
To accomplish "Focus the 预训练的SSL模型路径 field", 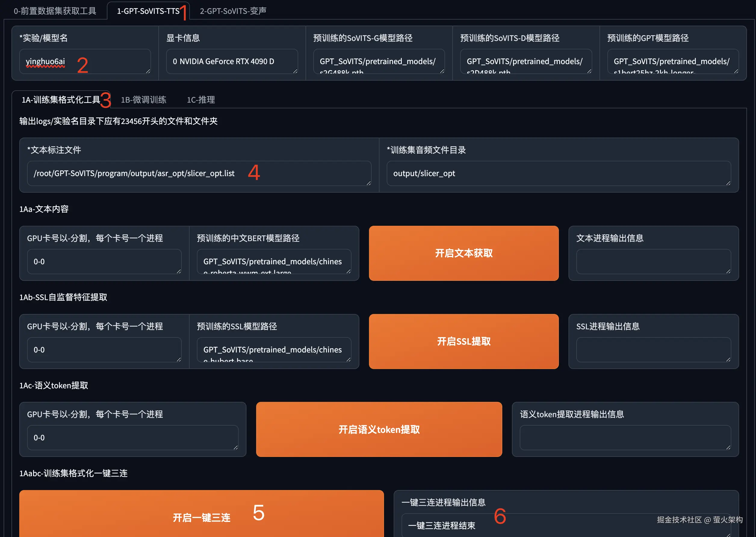I will [x=274, y=349].
